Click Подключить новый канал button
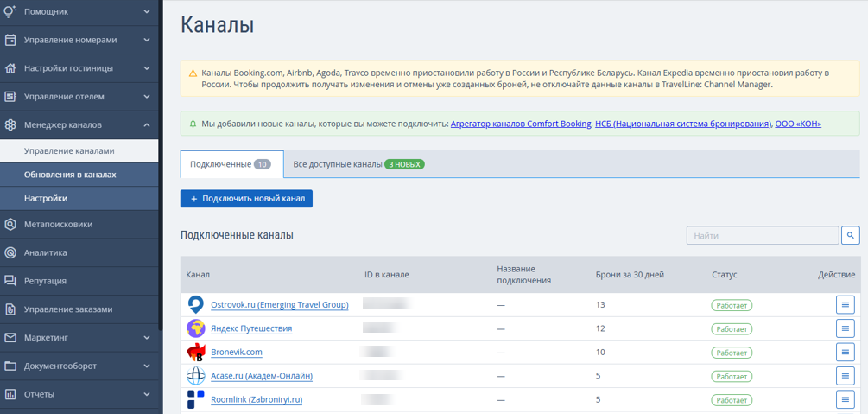Image resolution: width=868 pixels, height=414 pixels. pyautogui.click(x=246, y=199)
